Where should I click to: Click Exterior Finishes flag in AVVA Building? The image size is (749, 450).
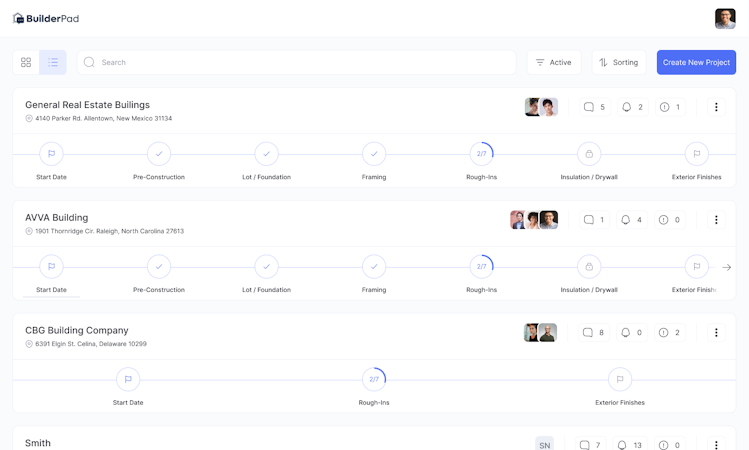[696, 267]
